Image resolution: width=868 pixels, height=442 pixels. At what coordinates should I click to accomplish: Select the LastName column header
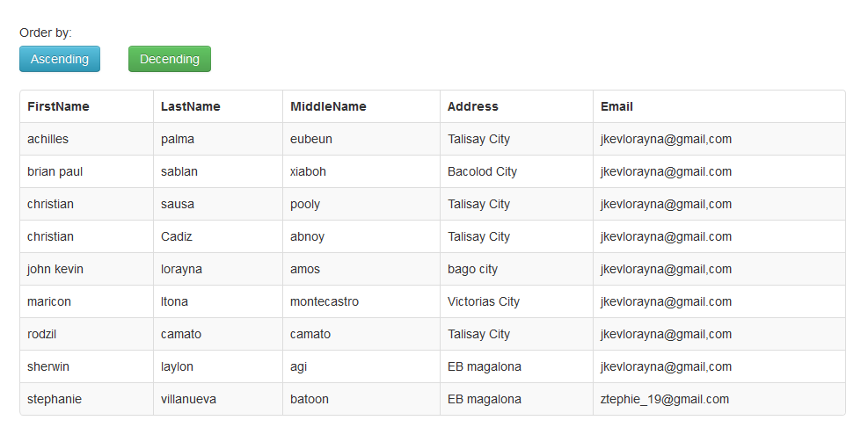[218, 107]
